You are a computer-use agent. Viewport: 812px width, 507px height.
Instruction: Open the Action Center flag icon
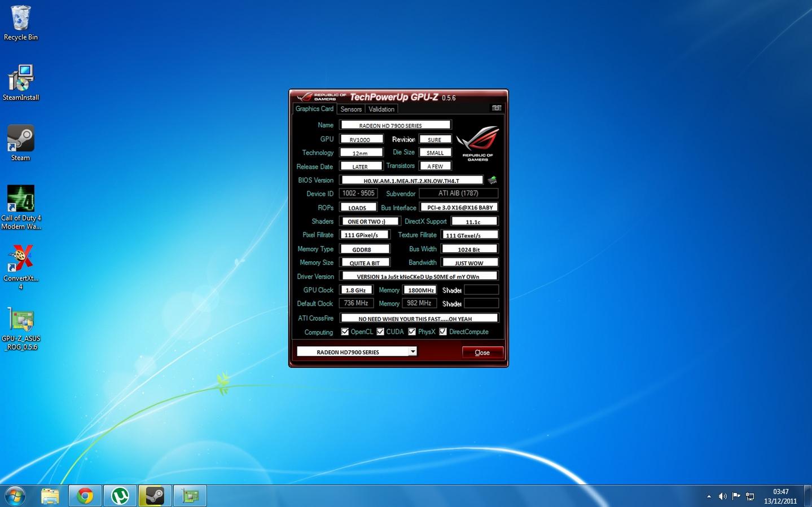pyautogui.click(x=736, y=496)
